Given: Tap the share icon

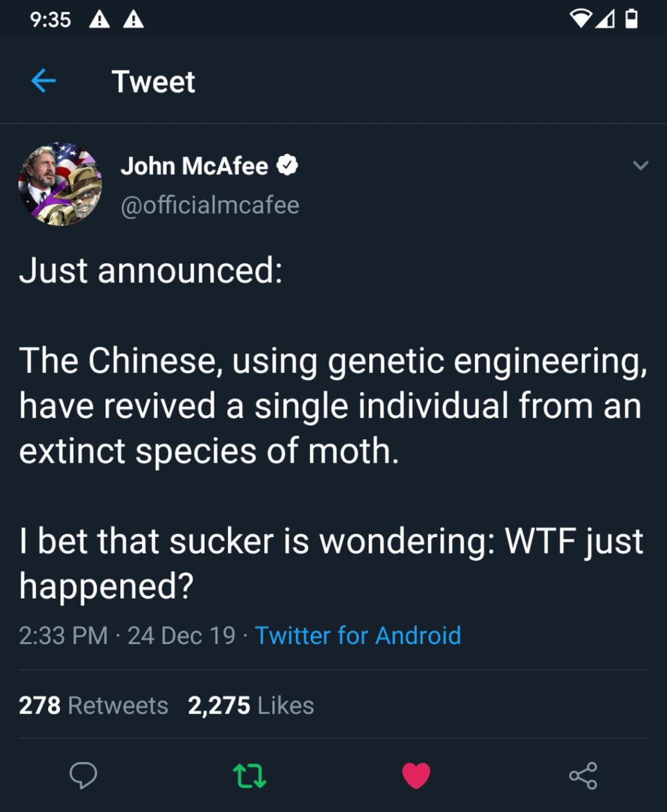Looking at the screenshot, I should point(583,776).
